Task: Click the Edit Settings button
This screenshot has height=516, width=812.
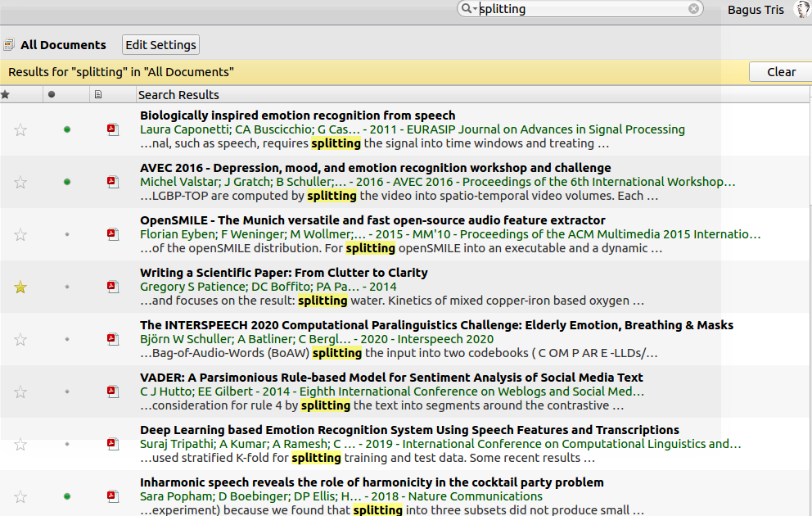Action: [x=160, y=45]
